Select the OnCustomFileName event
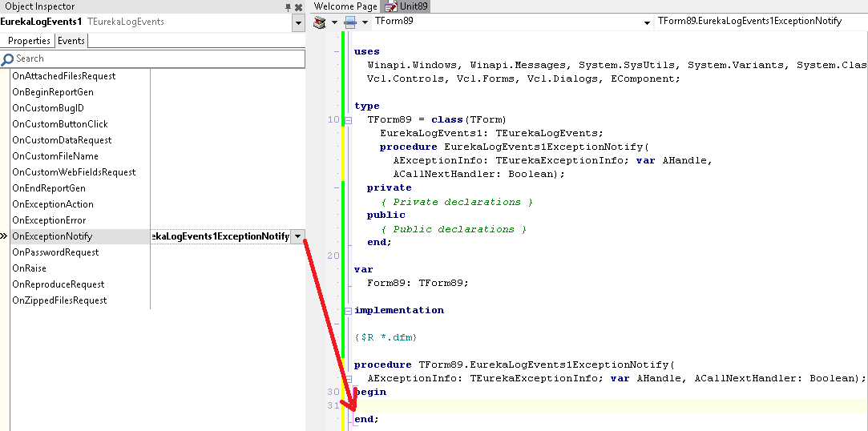 (55, 156)
